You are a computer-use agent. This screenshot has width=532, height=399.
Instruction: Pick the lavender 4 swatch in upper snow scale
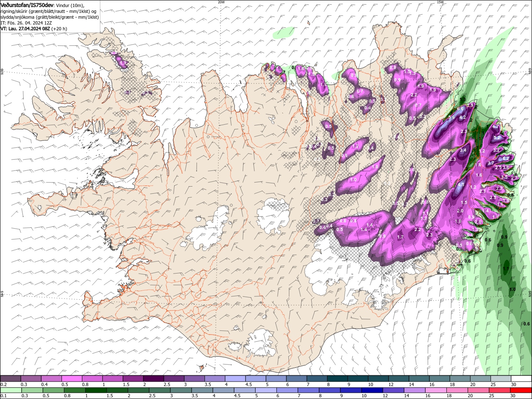coord(235,379)
